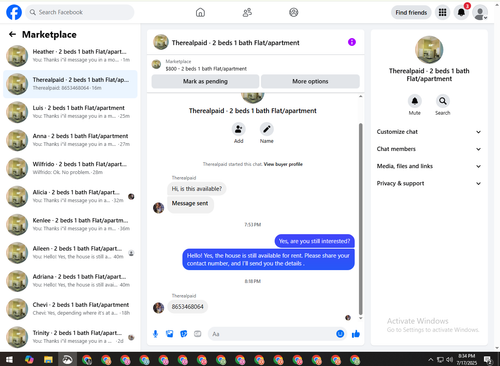This screenshot has height=366, width=500.
Task: Open the View buyer profile link
Action: (283, 164)
